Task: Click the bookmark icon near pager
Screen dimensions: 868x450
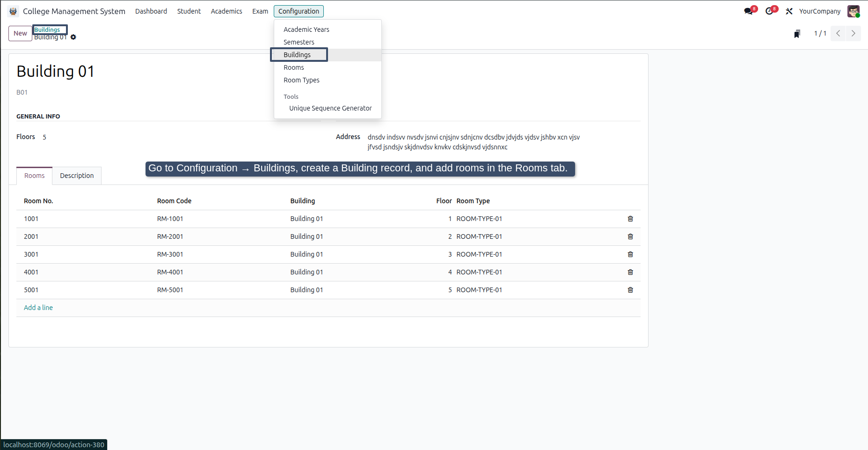Action: point(797,33)
